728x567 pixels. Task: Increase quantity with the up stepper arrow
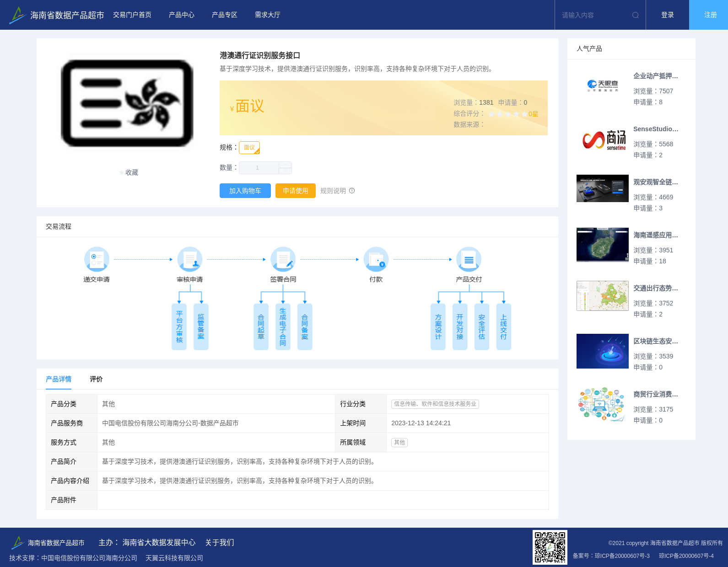tap(286, 165)
